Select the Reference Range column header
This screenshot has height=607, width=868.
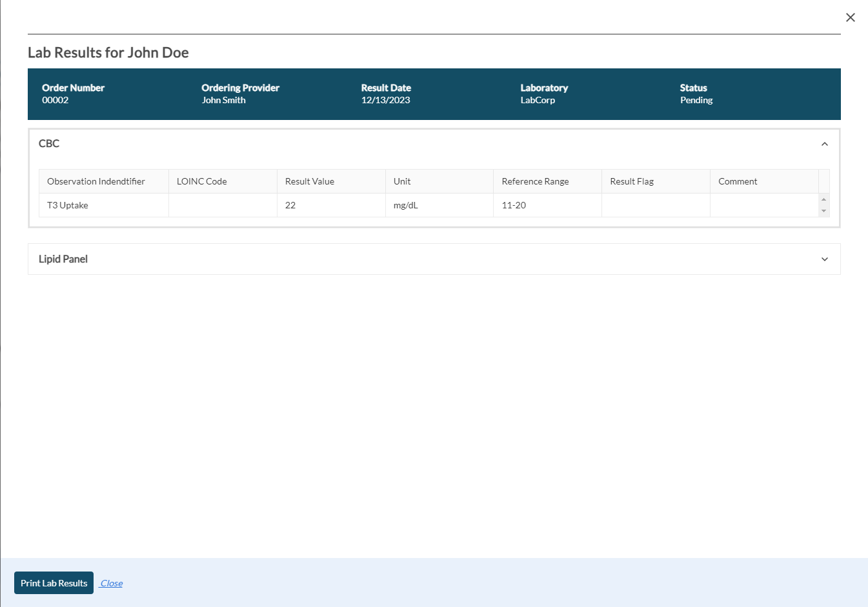[535, 181]
